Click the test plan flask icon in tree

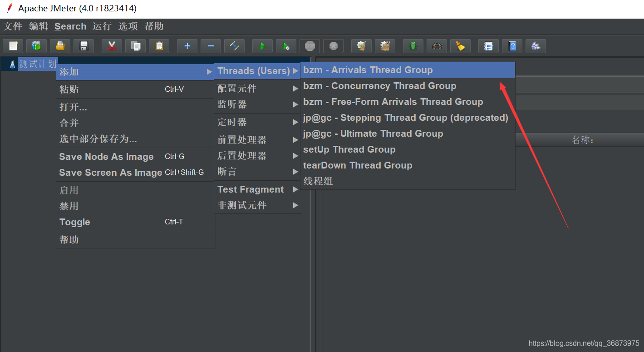(12, 64)
